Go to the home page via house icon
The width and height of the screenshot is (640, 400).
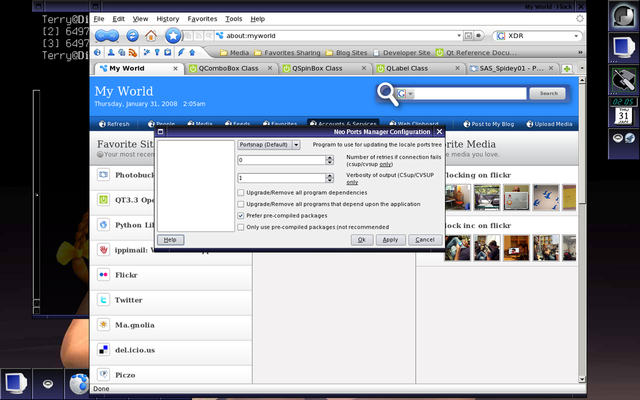pos(151,36)
